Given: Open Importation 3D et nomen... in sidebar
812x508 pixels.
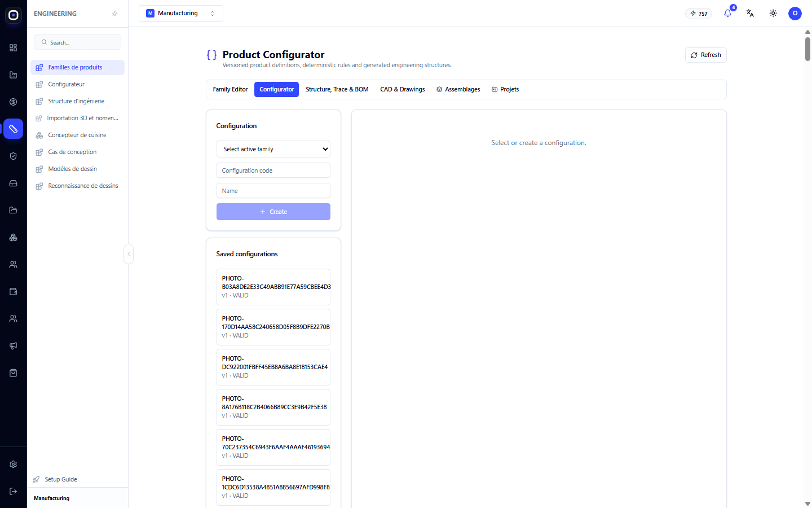Looking at the screenshot, I should click(x=78, y=118).
